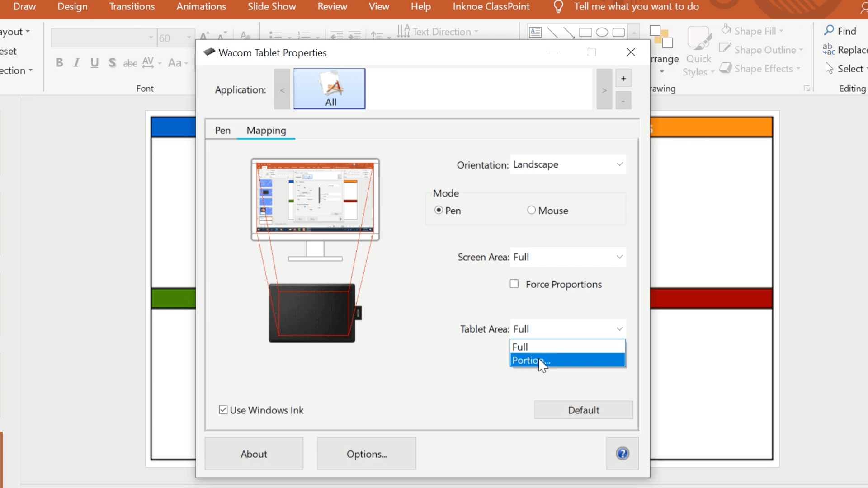Select the Line shape in gallery

pyautogui.click(x=552, y=32)
